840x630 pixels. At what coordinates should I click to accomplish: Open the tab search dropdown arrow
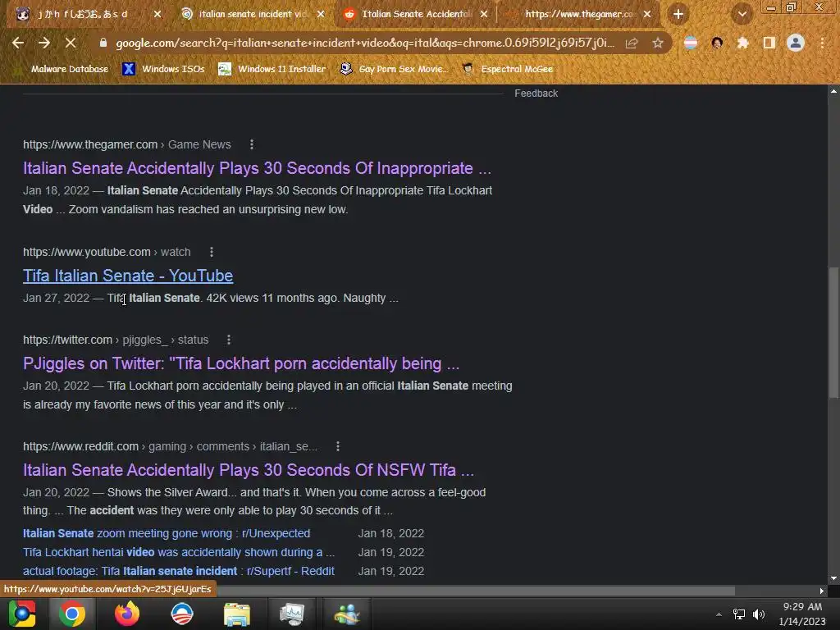click(742, 15)
